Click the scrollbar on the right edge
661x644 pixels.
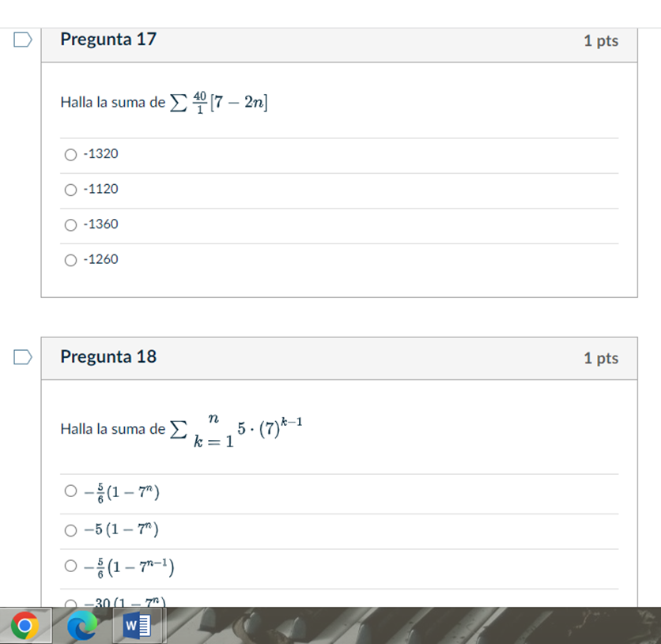pos(655,316)
